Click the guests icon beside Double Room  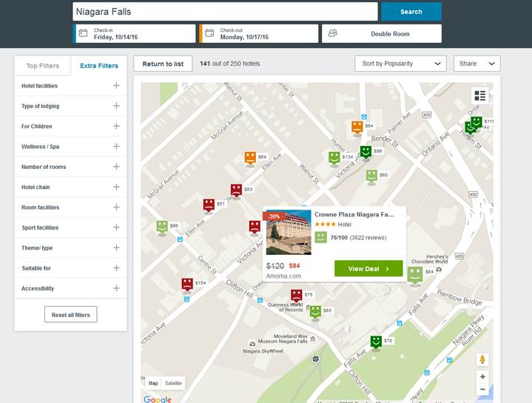(332, 33)
